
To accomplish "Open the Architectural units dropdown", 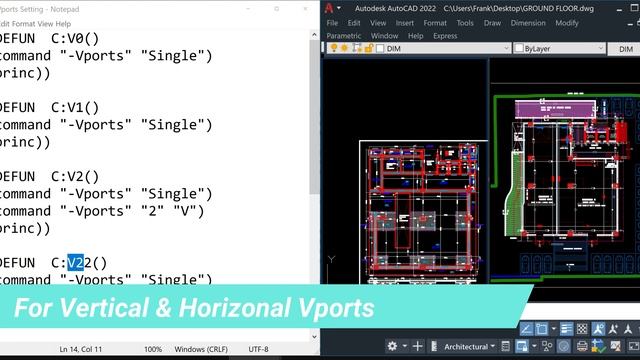I will 469,347.
